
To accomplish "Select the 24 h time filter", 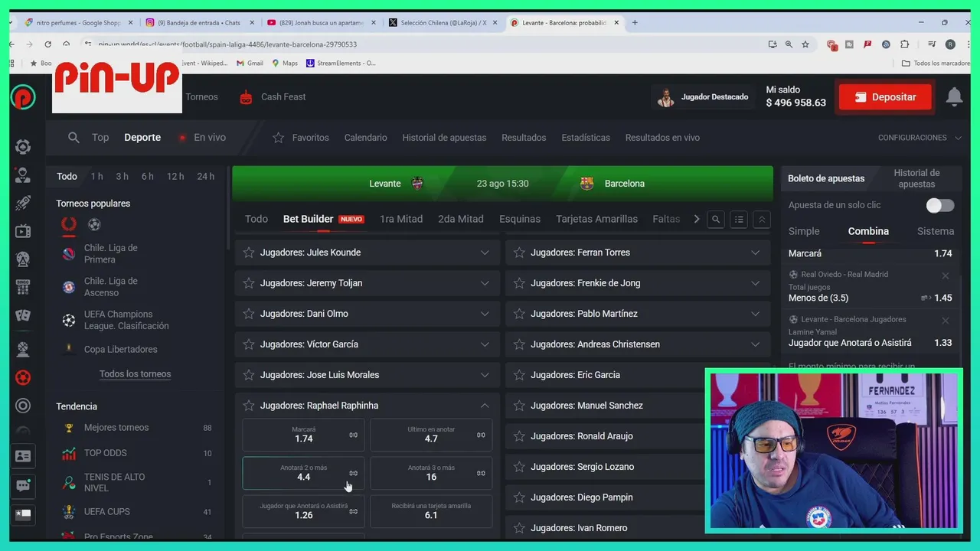I will tap(205, 177).
